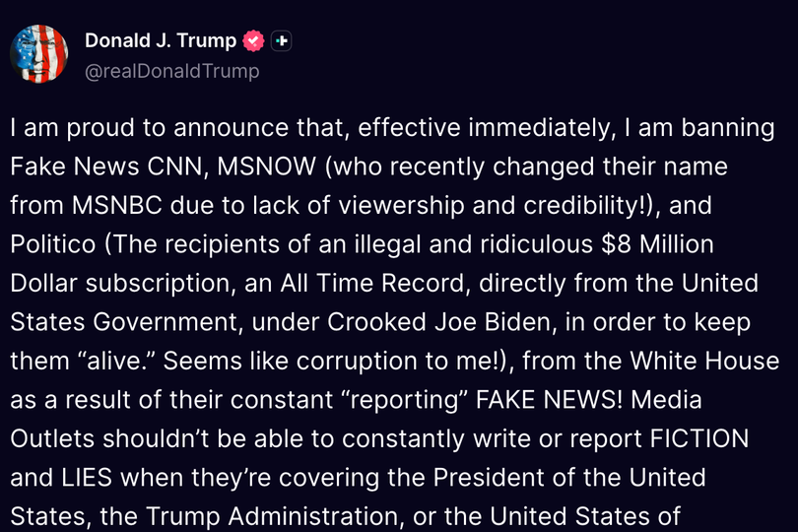
Task: Open the flag-painted profile avatar
Action: pyautogui.click(x=38, y=54)
